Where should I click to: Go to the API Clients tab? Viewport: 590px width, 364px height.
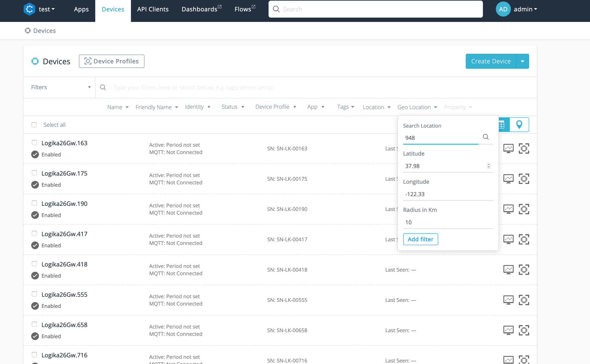tap(153, 9)
